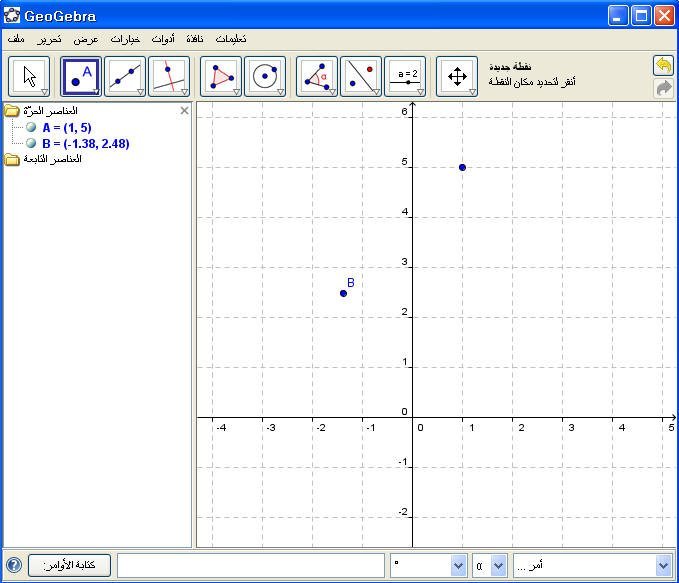Select the Slider a=2 tool
Image resolution: width=679 pixels, height=583 pixels.
point(405,77)
